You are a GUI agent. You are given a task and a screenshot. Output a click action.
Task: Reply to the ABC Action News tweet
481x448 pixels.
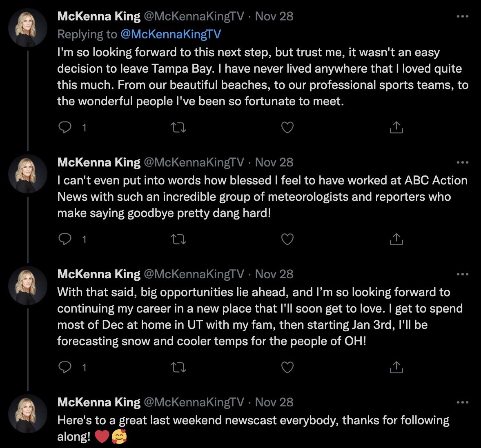[x=65, y=239]
